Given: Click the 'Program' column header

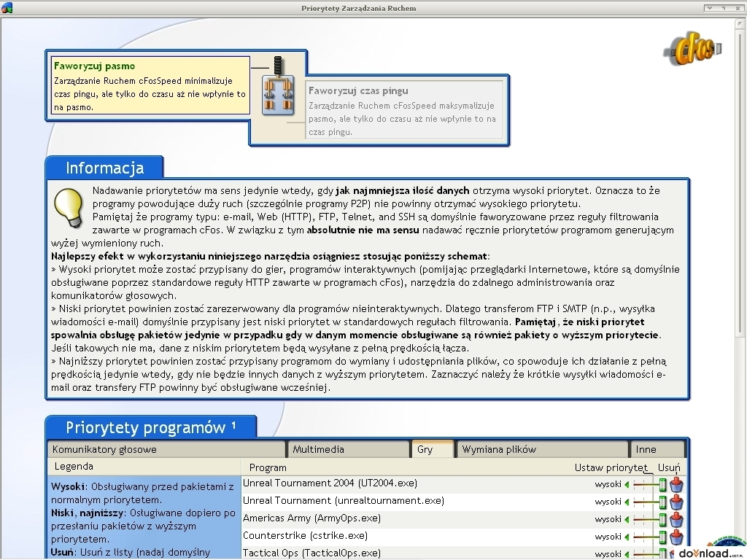Looking at the screenshot, I should pos(268,467).
